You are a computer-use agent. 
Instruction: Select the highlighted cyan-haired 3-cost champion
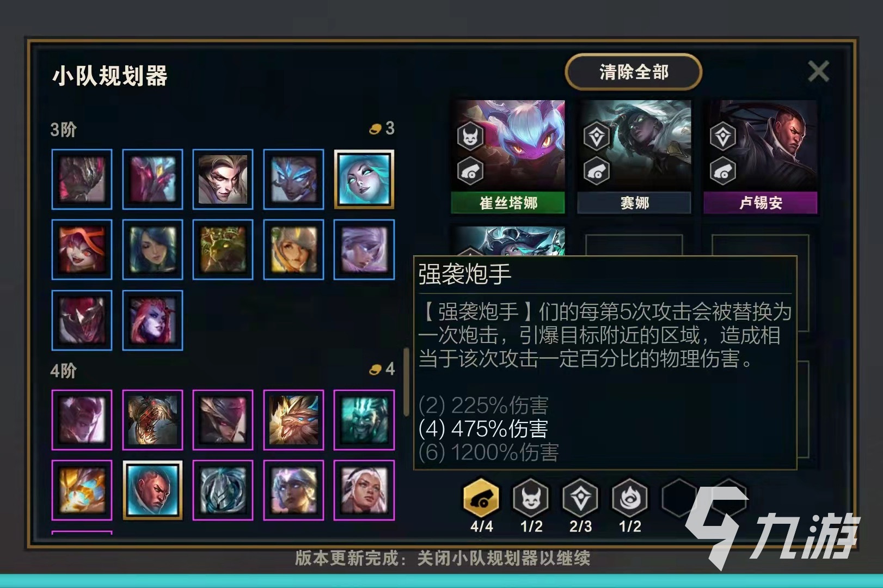tap(364, 179)
